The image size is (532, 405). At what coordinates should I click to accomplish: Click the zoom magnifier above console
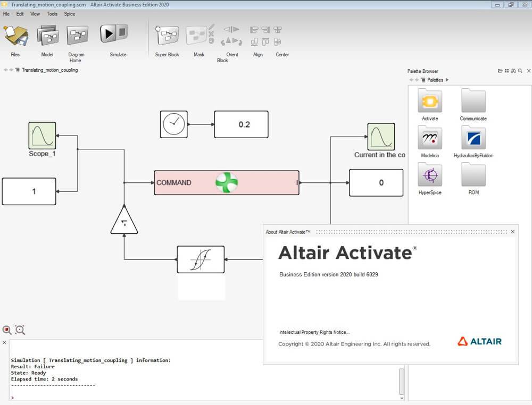coord(20,330)
